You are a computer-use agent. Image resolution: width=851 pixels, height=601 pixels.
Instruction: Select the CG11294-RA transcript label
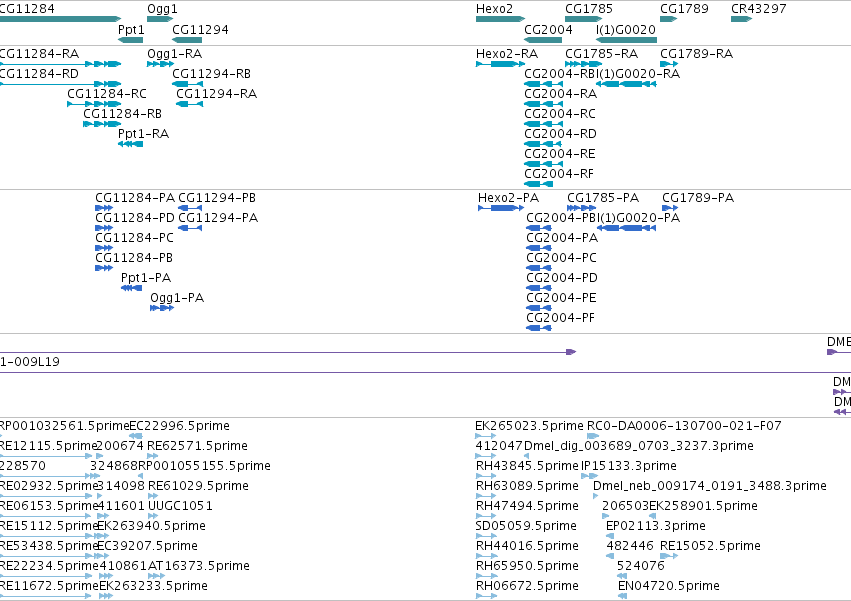coord(217,93)
